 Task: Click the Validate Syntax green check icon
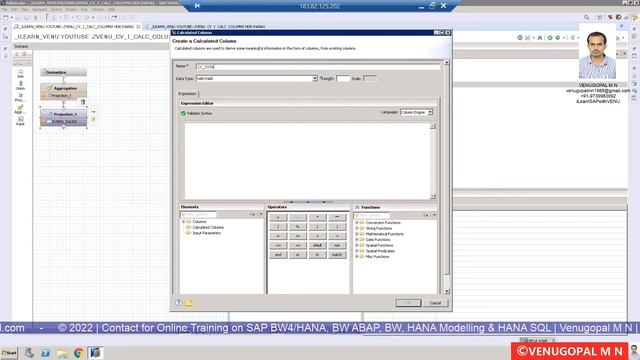[183, 113]
